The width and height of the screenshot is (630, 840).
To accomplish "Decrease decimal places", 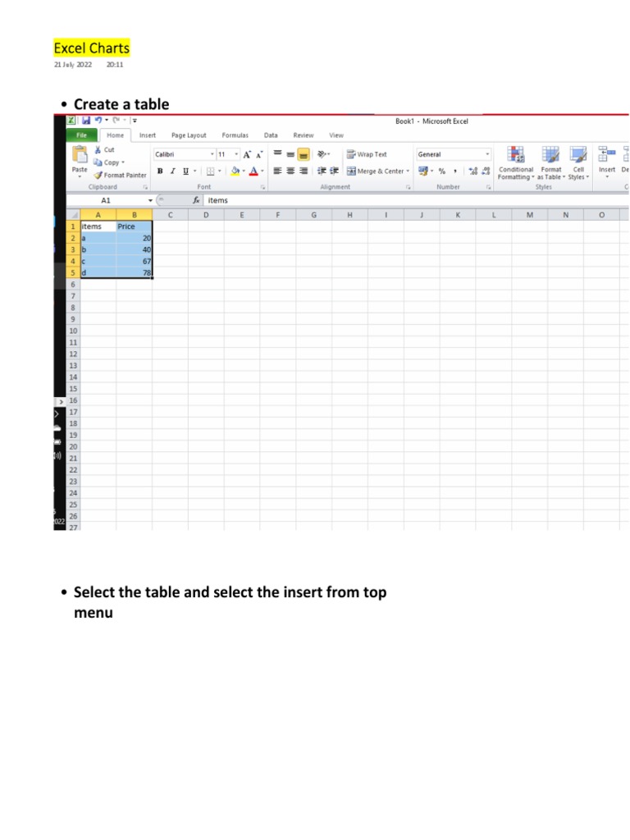I will 486,171.
